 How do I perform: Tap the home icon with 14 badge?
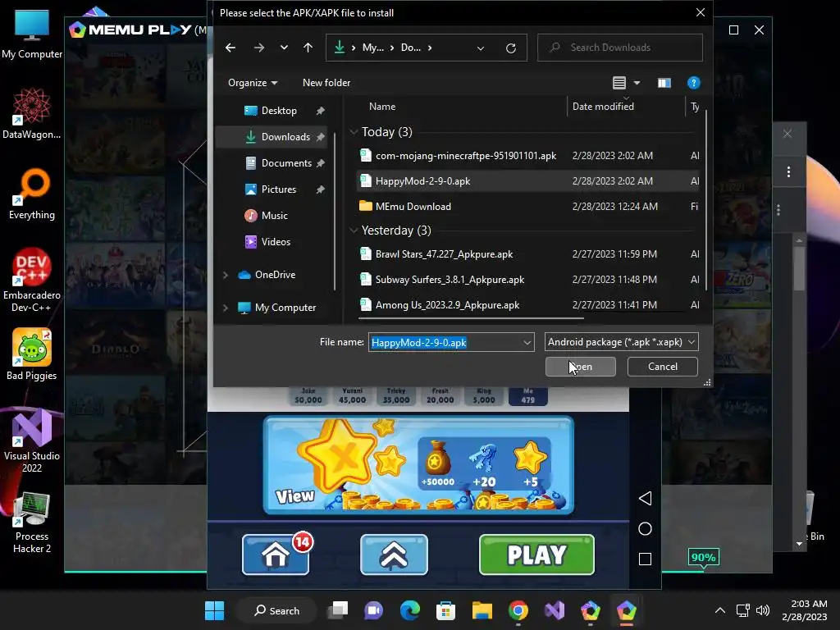(276, 555)
